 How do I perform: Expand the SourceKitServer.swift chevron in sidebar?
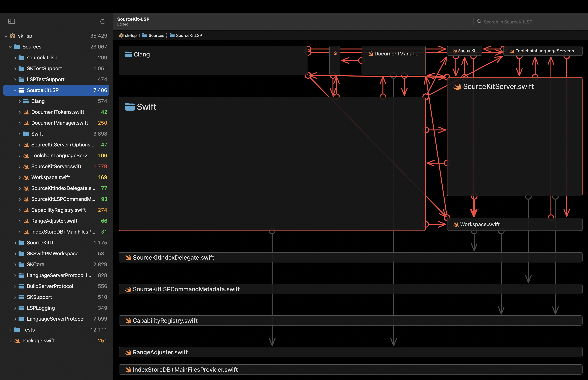20,167
